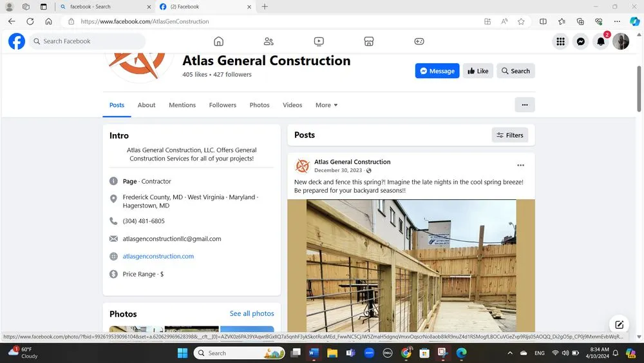The image size is (644, 363).
Task: Open the Marketplace icon
Action: tap(369, 41)
